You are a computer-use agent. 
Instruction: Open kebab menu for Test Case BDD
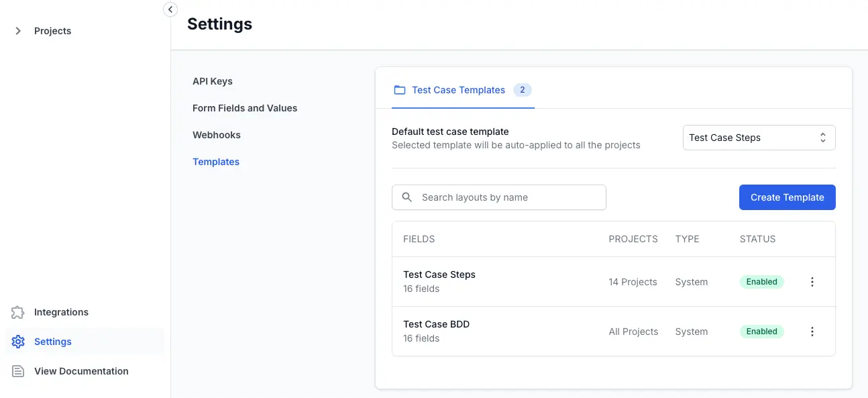812,332
